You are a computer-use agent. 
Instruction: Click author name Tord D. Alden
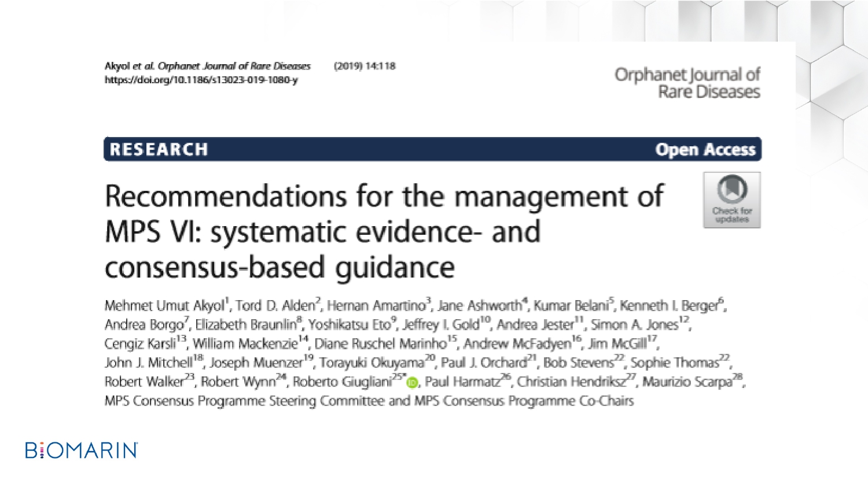275,306
